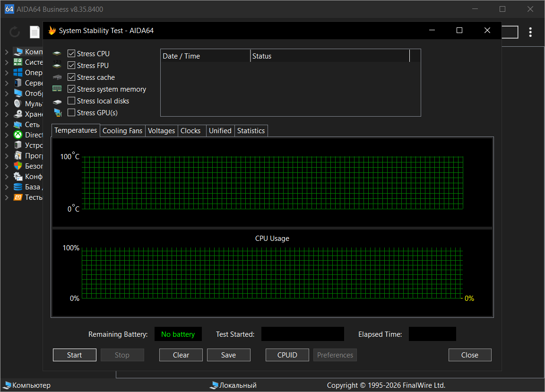Open the Cooling Fans tab

[x=122, y=131]
